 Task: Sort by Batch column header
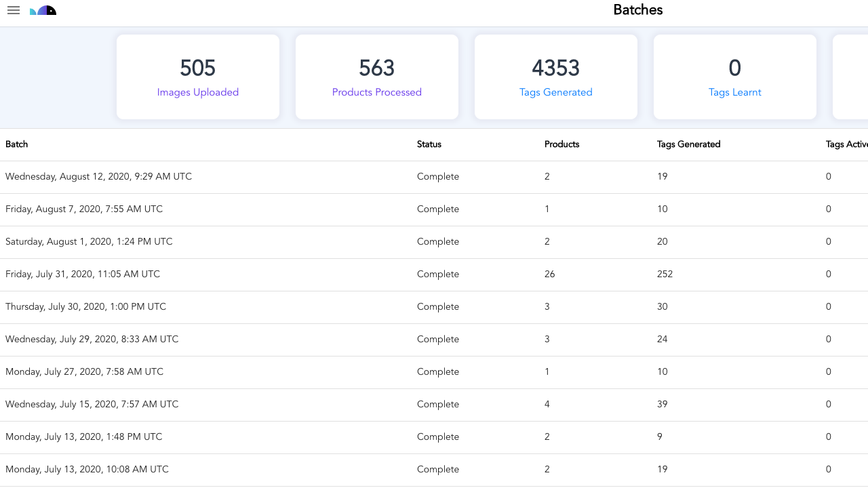[17, 144]
